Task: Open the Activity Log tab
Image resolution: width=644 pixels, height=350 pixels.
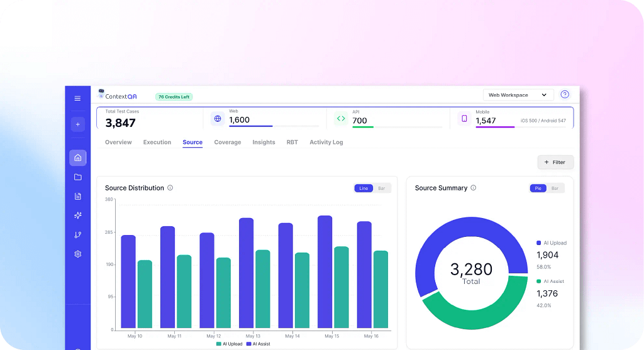Action: tap(326, 143)
